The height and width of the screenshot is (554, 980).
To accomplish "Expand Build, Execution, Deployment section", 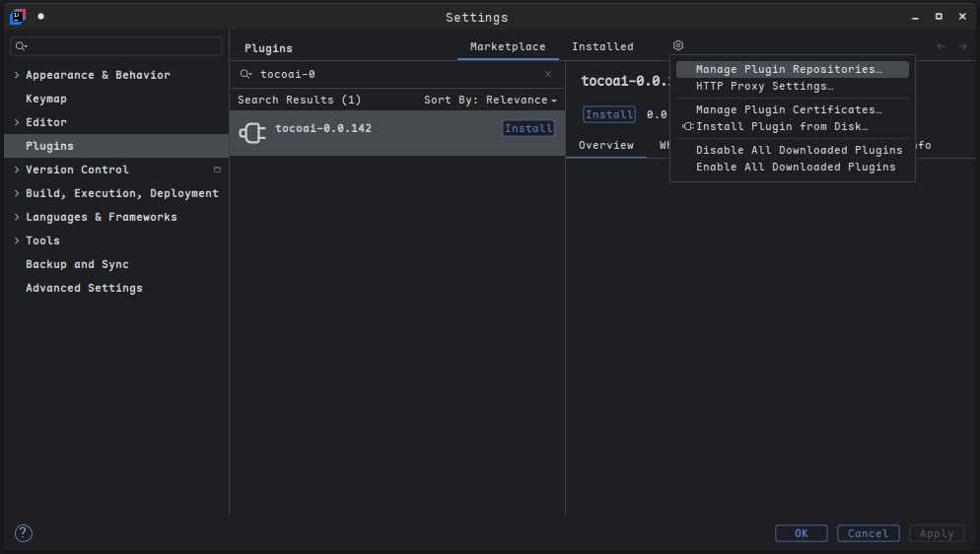I will (17, 193).
